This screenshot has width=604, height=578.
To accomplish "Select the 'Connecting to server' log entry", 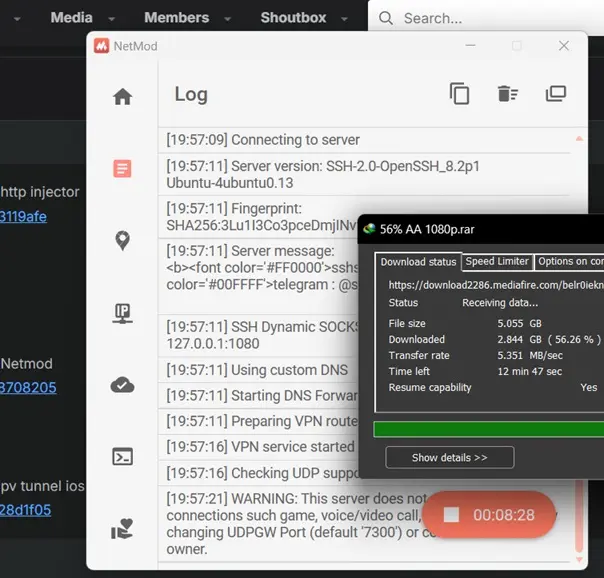I will (364, 140).
